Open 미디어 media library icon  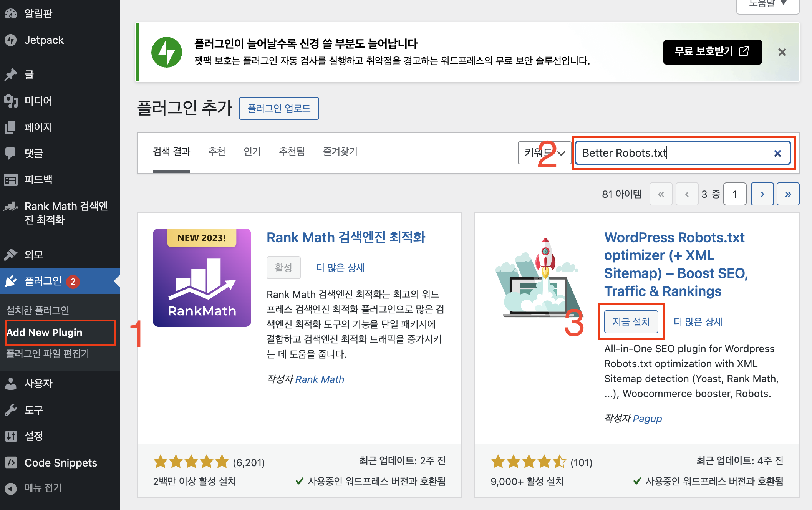point(11,101)
